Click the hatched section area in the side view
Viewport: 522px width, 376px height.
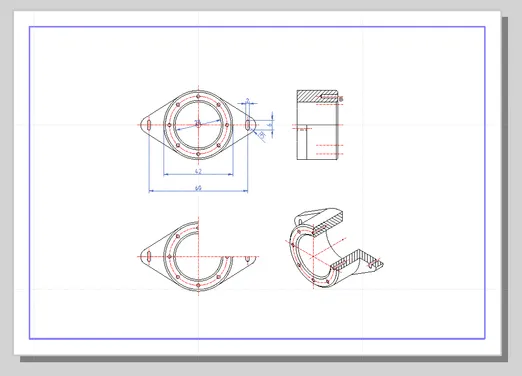pyautogui.click(x=317, y=95)
